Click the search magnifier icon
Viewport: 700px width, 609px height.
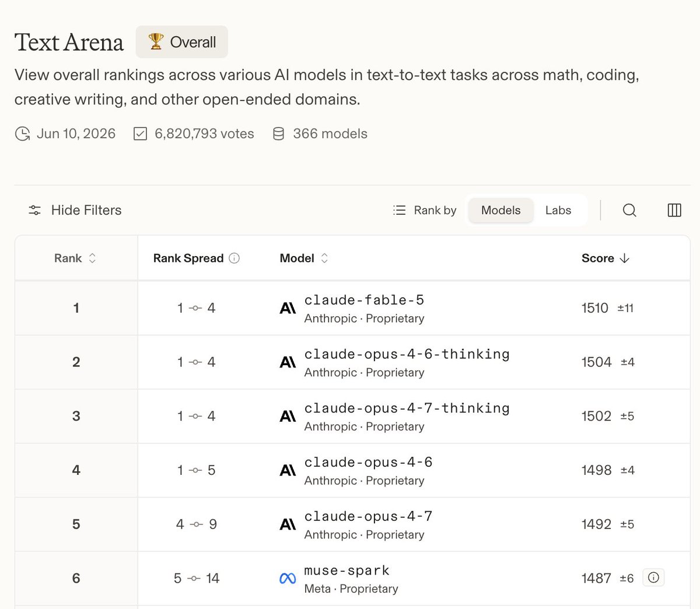tap(629, 210)
